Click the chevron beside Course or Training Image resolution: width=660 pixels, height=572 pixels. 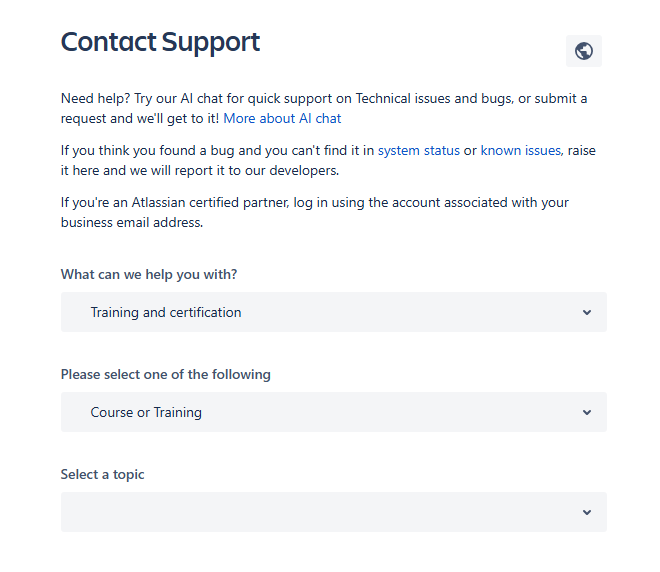click(587, 412)
